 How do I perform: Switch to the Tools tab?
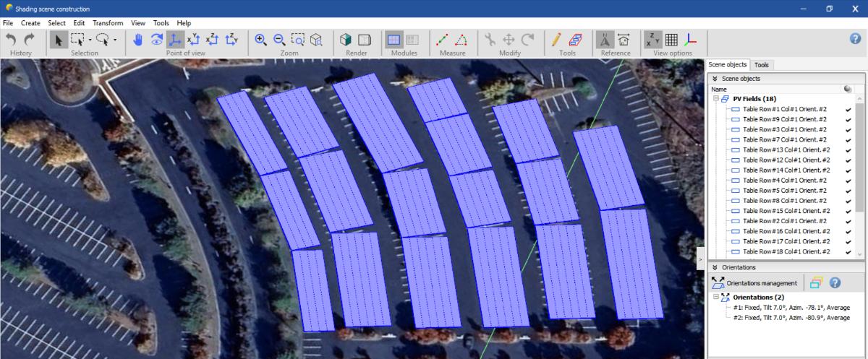761,65
